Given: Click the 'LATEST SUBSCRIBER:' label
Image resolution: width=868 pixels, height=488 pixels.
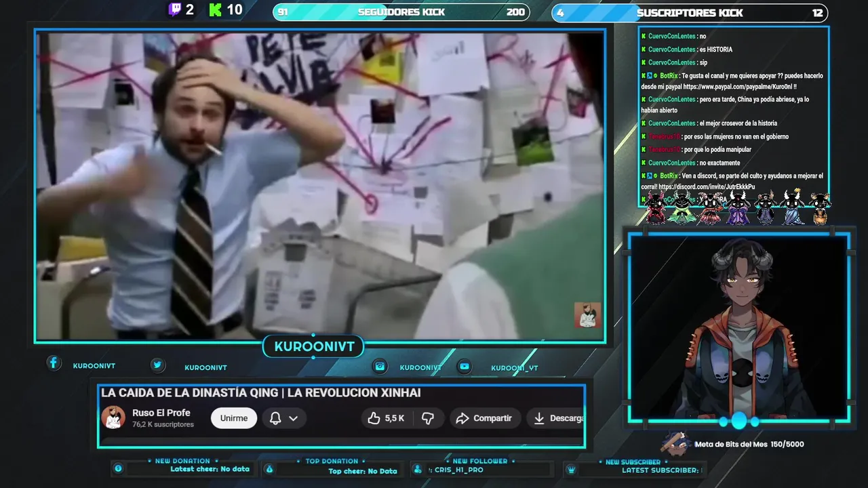Looking at the screenshot, I should 660,470.
